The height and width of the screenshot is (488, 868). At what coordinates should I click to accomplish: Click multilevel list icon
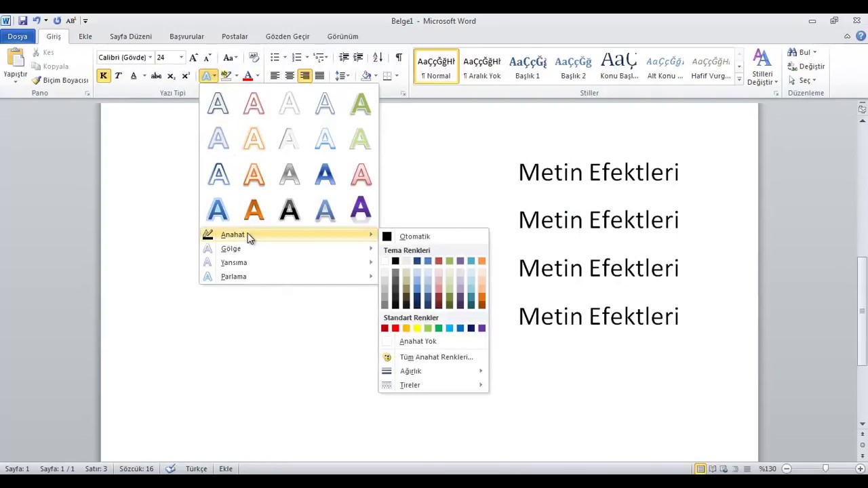319,58
